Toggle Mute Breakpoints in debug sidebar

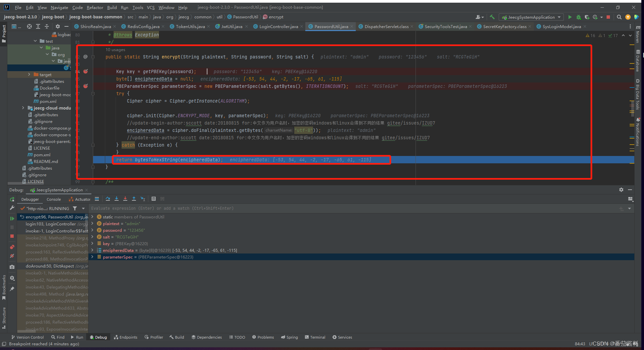pos(12,256)
